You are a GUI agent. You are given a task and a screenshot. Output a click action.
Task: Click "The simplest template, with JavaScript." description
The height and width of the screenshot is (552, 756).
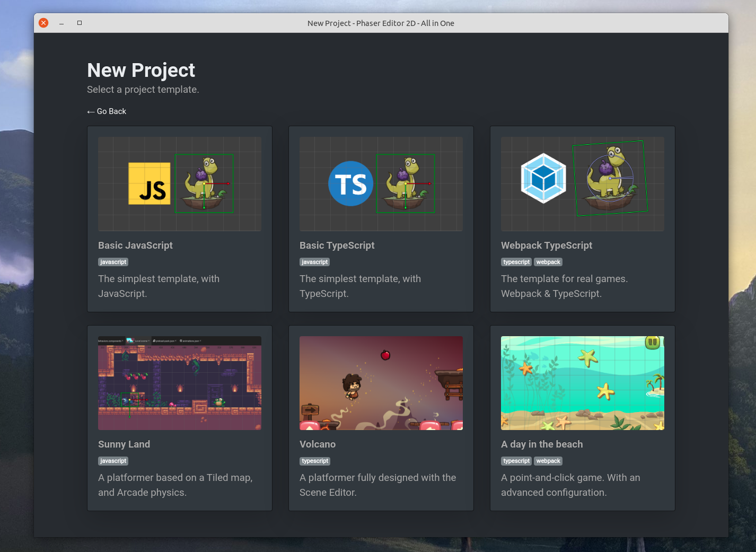coord(159,286)
